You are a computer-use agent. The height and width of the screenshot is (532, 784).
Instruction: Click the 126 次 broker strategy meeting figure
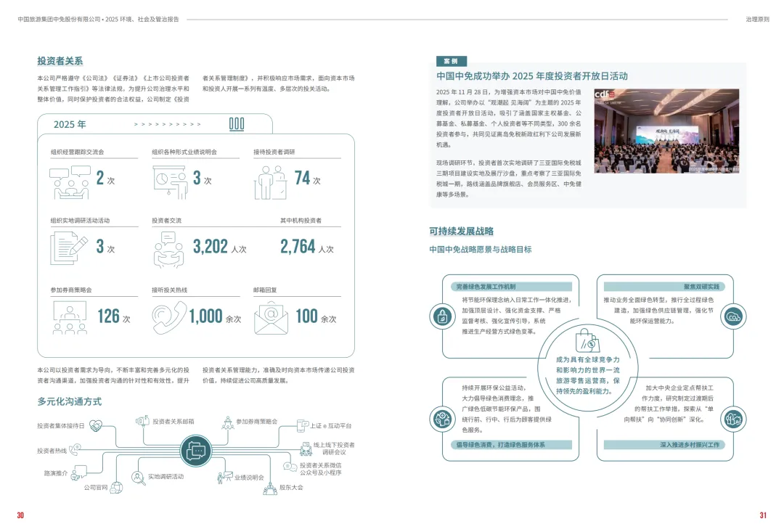click(114, 316)
